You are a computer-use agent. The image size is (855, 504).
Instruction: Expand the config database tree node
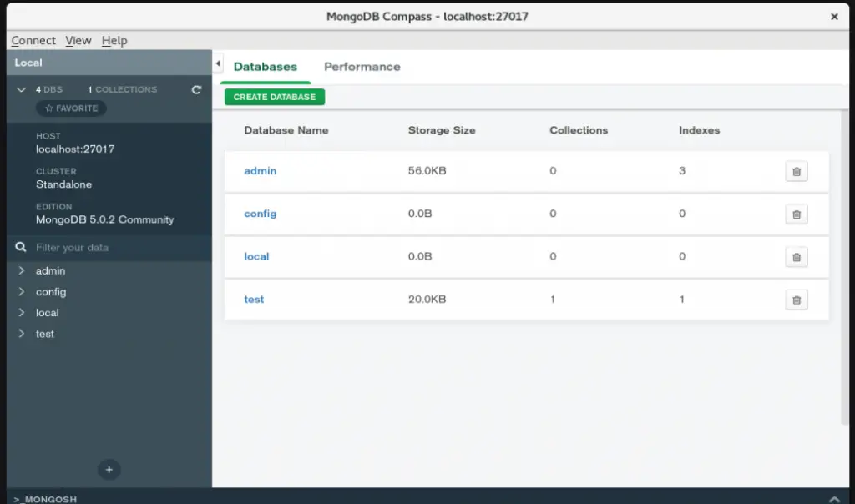21,291
